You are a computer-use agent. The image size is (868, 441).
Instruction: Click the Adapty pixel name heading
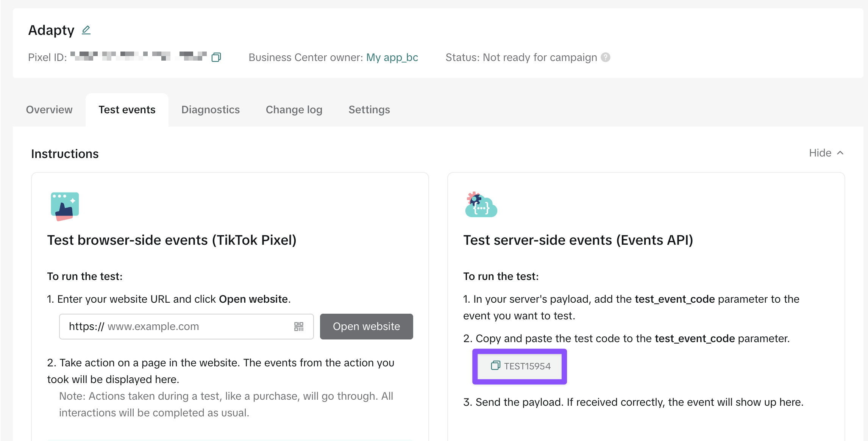tap(51, 30)
